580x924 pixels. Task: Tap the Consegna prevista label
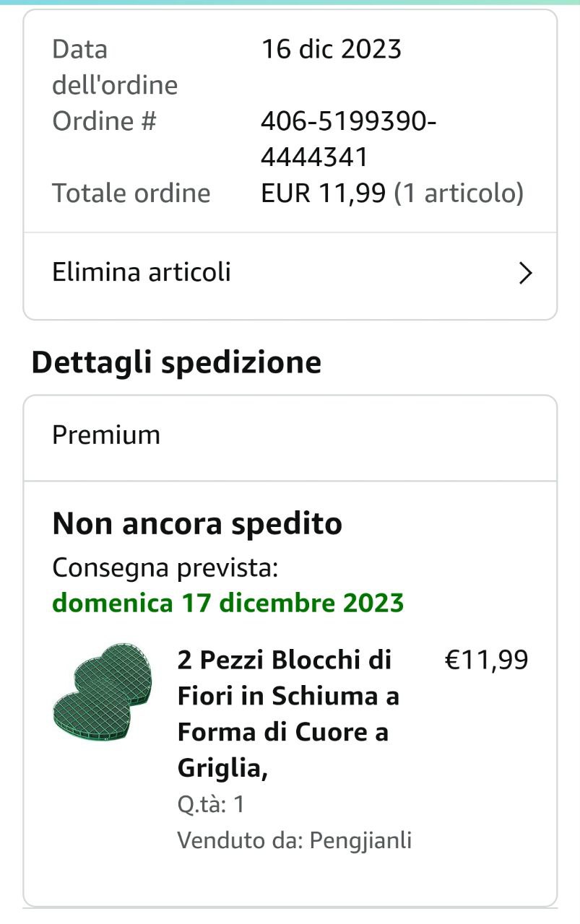165,567
